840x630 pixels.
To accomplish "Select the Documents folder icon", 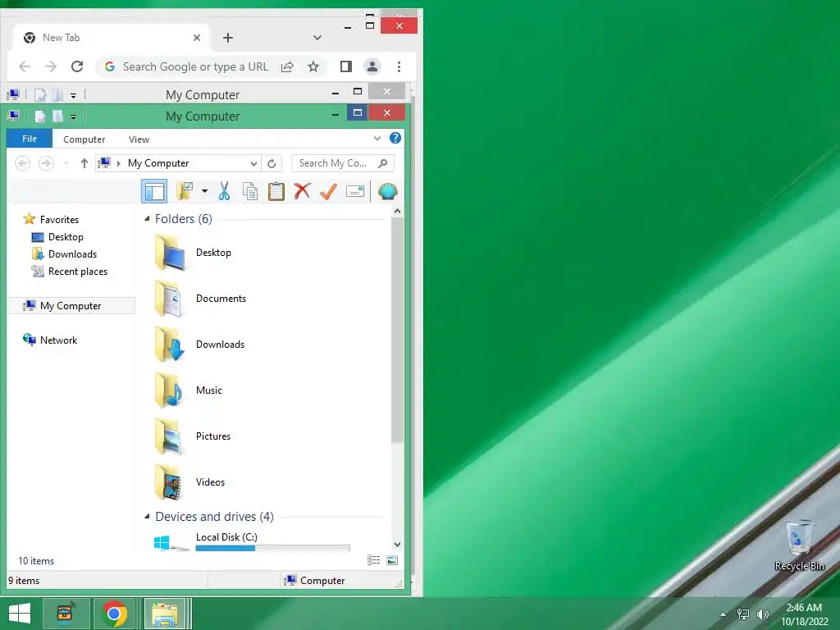I will click(x=169, y=299).
